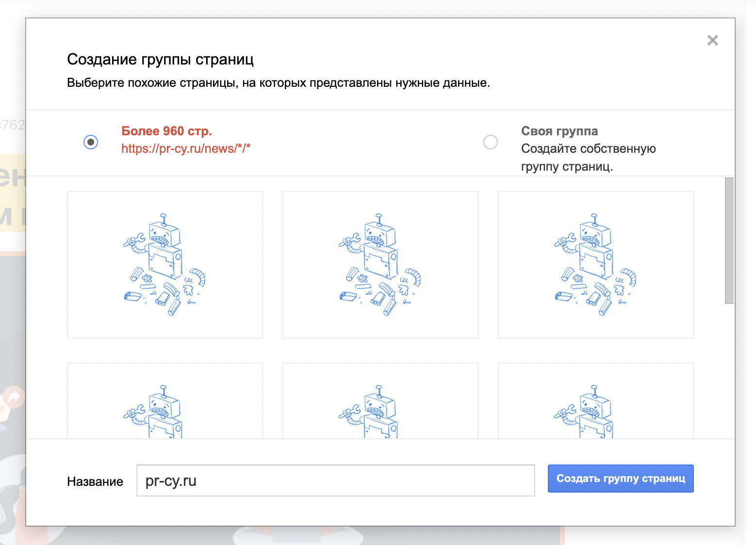Open right robot thumbnail in top row
Viewport: 756px width, 545px height.
595,265
